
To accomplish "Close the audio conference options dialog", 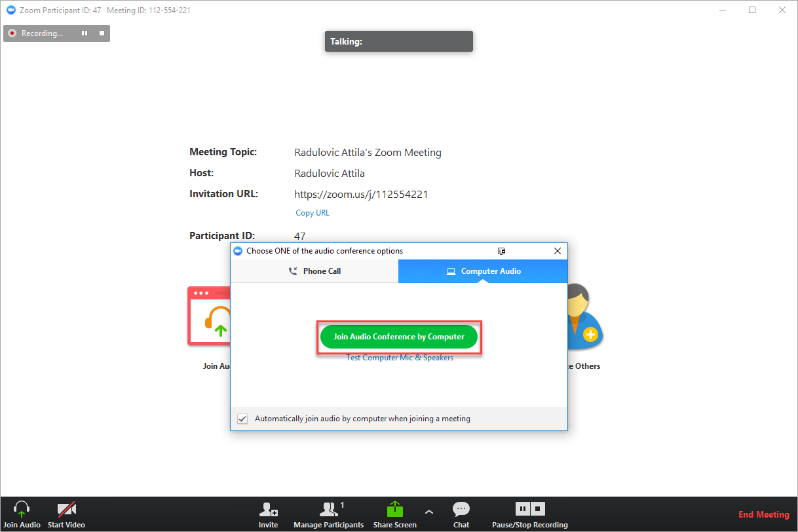I will [x=558, y=251].
